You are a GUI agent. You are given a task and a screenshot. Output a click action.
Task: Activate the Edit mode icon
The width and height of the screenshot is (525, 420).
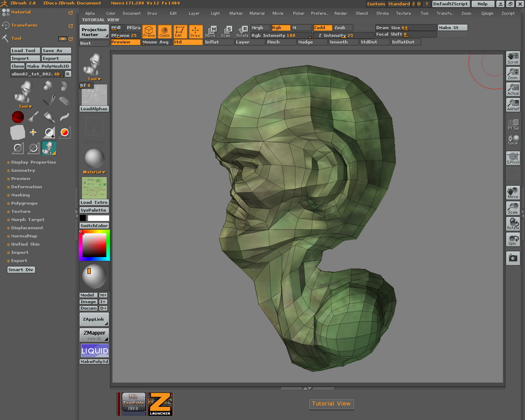click(180, 32)
